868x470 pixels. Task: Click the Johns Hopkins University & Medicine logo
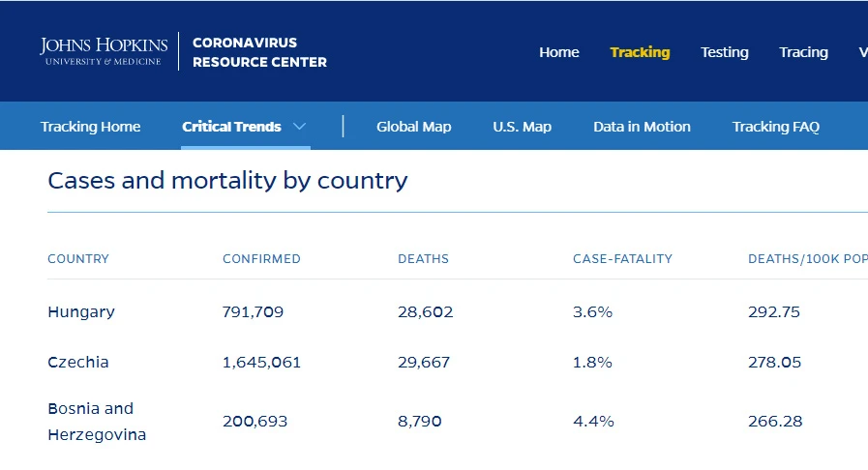click(104, 51)
